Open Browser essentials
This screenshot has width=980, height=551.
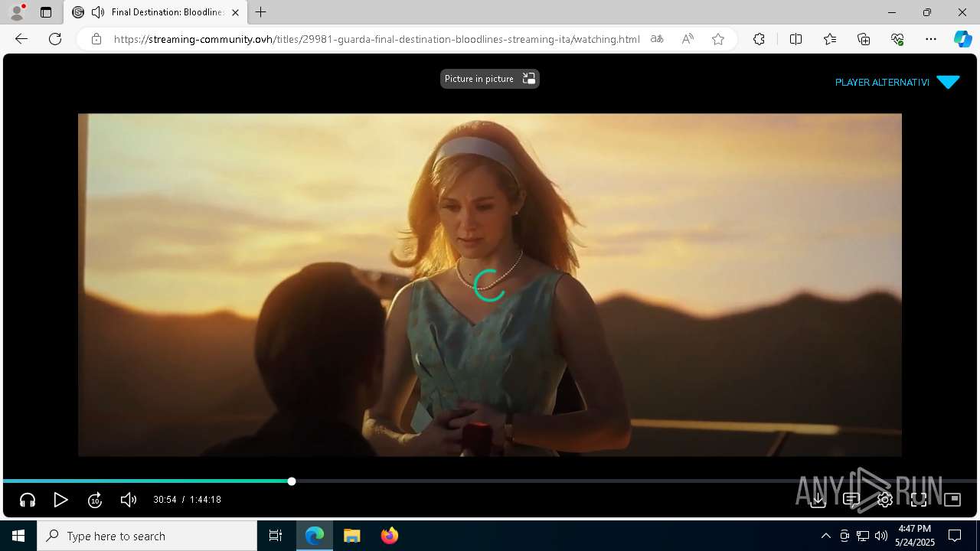point(897,39)
